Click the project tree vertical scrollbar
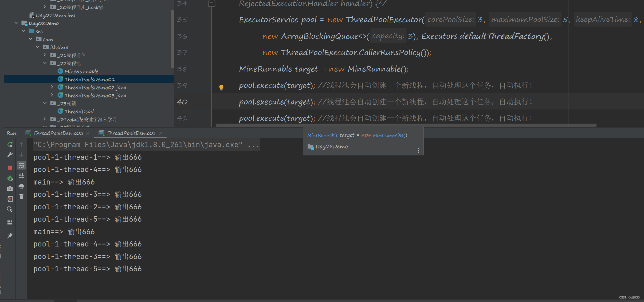Viewport: 644px width, 302px height. click(x=172, y=39)
